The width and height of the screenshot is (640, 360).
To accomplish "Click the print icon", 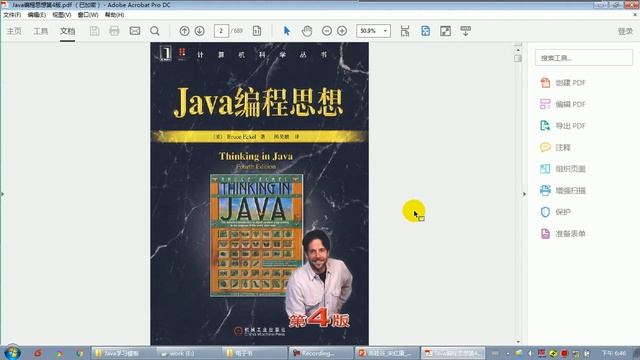I will pyautogui.click(x=114, y=31).
